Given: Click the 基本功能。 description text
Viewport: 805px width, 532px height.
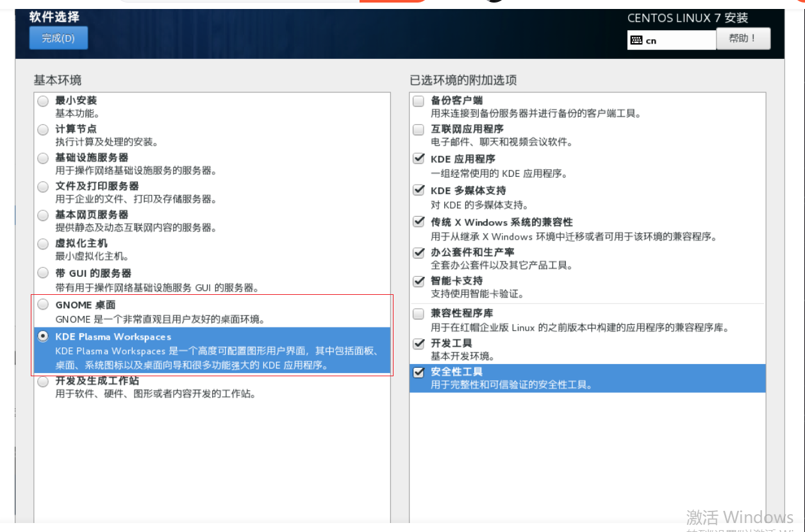Looking at the screenshot, I should pos(78,113).
